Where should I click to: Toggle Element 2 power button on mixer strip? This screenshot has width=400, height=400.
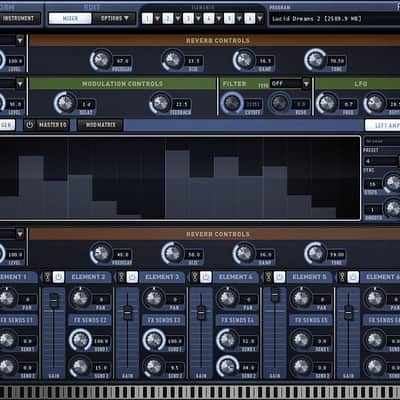pyautogui.click(x=59, y=277)
